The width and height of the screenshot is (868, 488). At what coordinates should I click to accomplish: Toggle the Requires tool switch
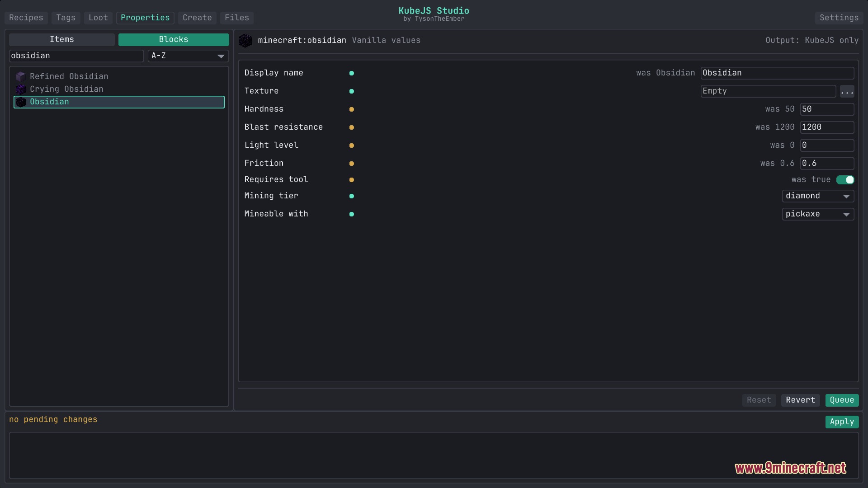[x=845, y=180]
